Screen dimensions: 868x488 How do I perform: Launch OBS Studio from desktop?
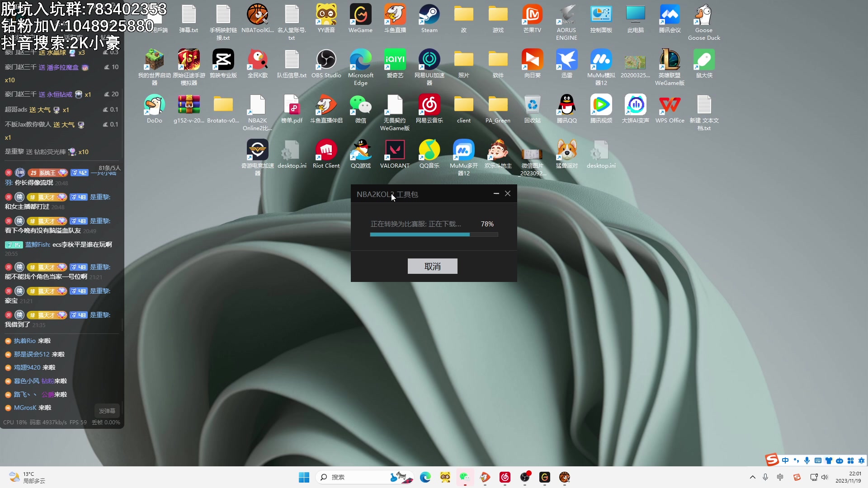click(326, 64)
